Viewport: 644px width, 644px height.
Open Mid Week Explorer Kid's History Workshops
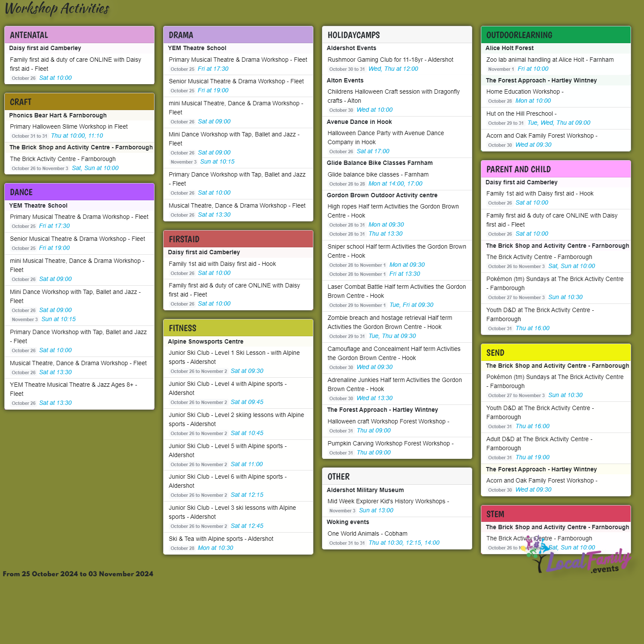(388, 501)
